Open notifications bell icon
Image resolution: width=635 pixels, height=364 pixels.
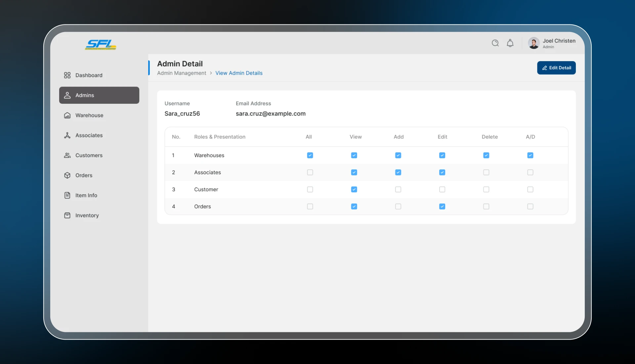510,43
